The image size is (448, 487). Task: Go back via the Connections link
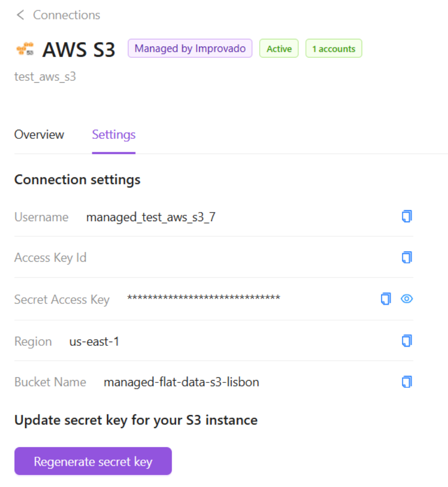pyautogui.click(x=66, y=15)
